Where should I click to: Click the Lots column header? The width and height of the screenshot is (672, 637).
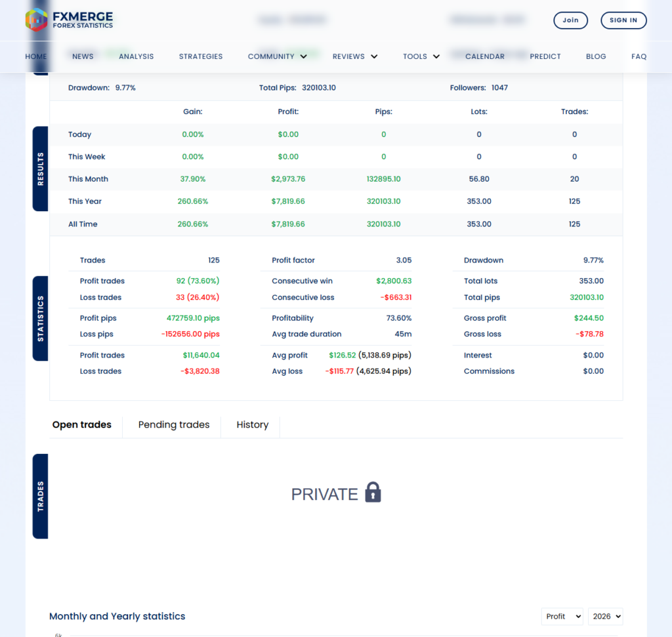click(x=478, y=112)
